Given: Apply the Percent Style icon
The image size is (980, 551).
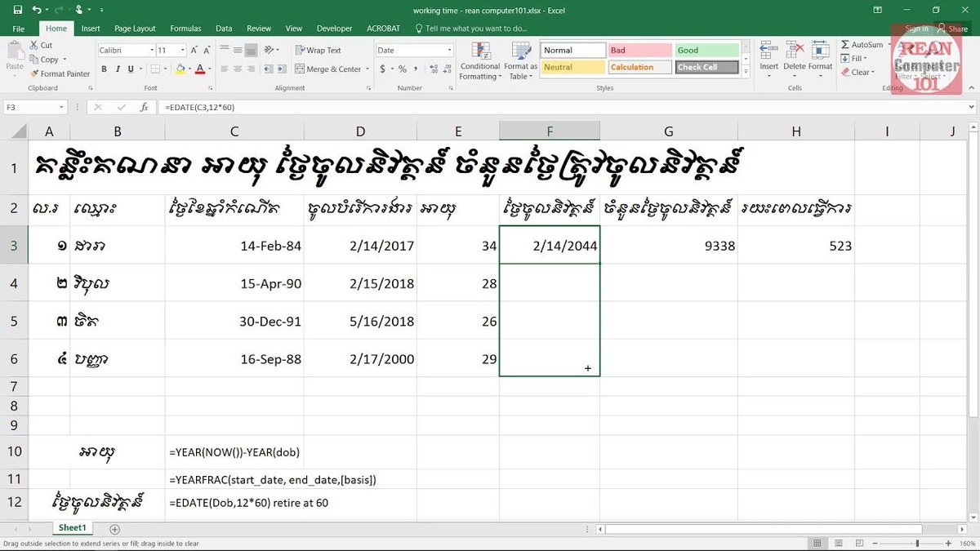Looking at the screenshot, I should pyautogui.click(x=404, y=69).
